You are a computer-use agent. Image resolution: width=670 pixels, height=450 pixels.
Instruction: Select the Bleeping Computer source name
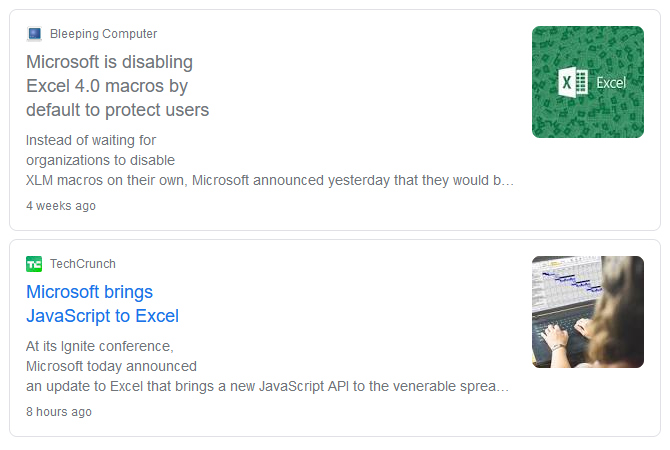pos(103,34)
